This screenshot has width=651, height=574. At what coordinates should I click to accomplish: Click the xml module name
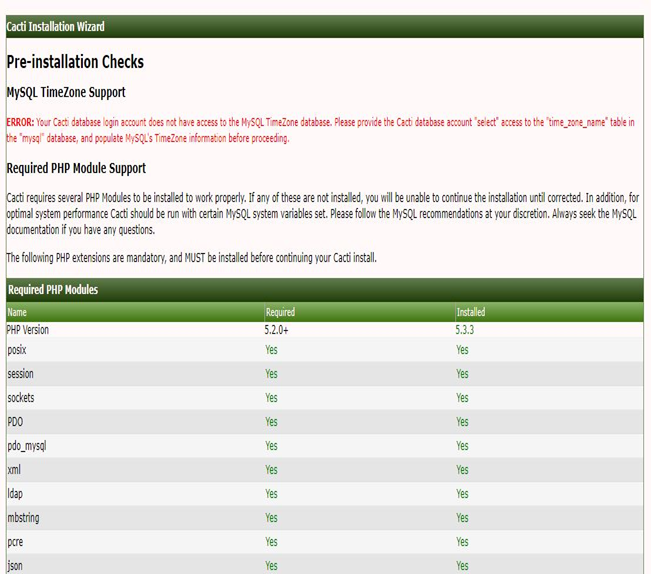[x=14, y=470]
